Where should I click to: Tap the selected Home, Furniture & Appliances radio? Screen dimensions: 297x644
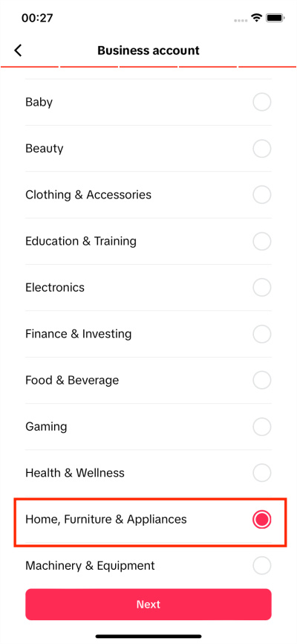pyautogui.click(x=261, y=520)
